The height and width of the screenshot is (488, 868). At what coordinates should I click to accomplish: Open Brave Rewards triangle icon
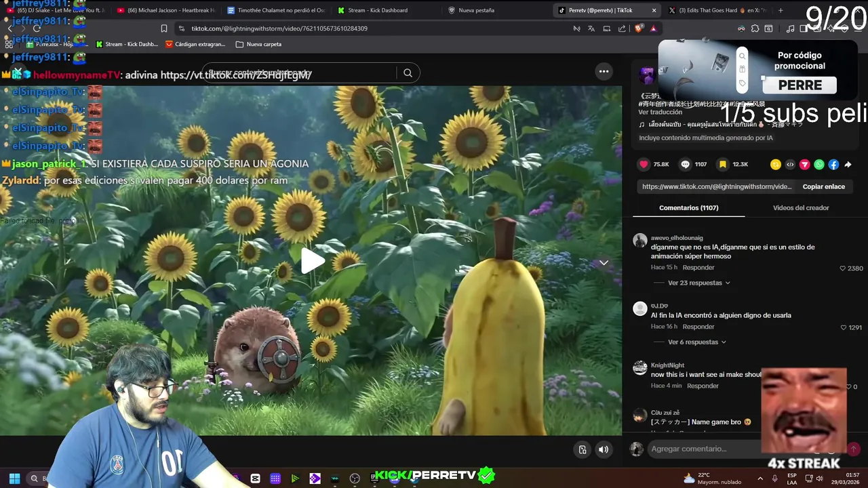coord(653,28)
